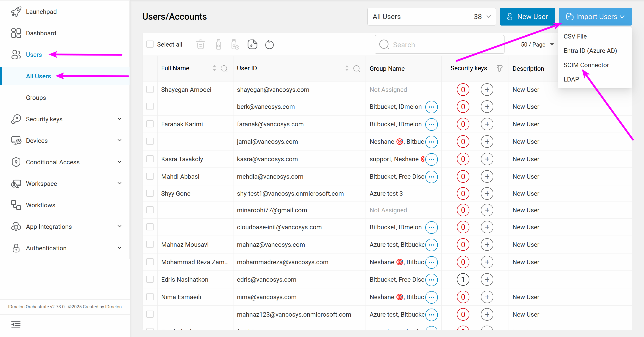Screen dimensions: 644x337
Task: Click the export users file icon
Action: [x=252, y=45]
